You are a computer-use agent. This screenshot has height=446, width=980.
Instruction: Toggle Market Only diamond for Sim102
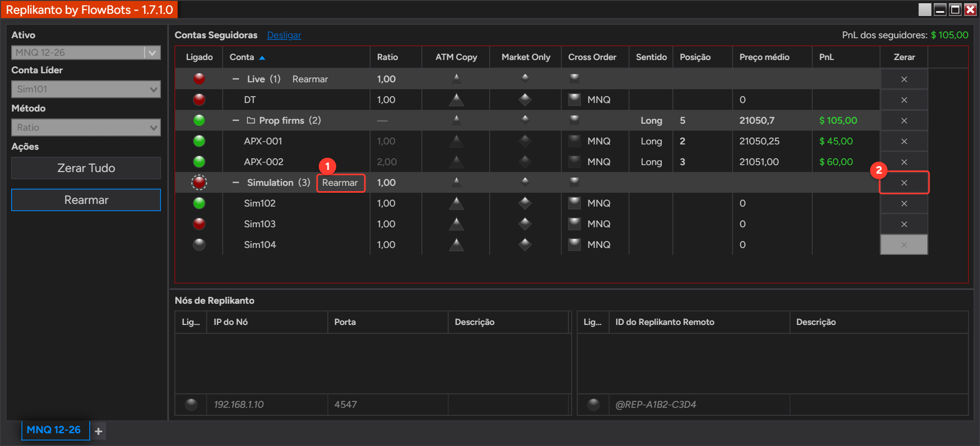click(x=525, y=203)
